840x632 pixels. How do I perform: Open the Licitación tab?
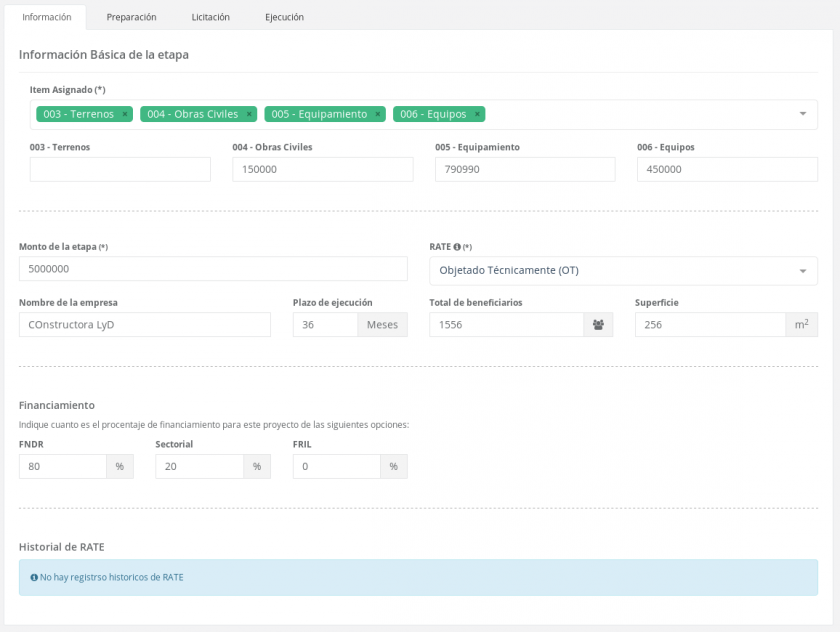[x=210, y=17]
